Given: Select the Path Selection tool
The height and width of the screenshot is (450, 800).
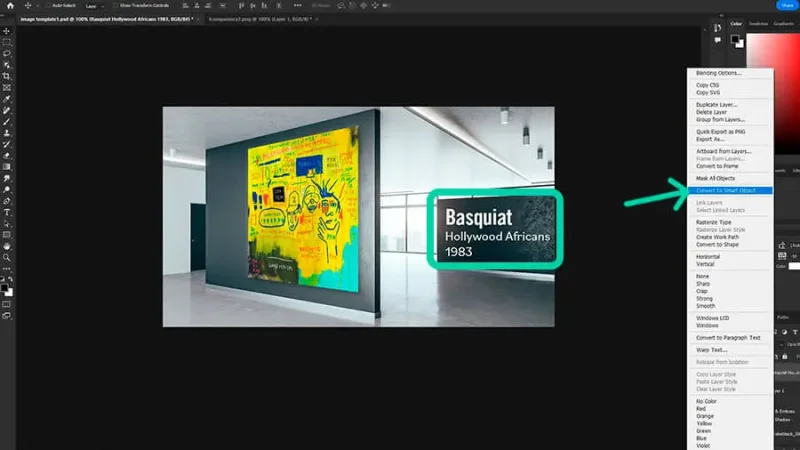Looking at the screenshot, I should tap(7, 223).
